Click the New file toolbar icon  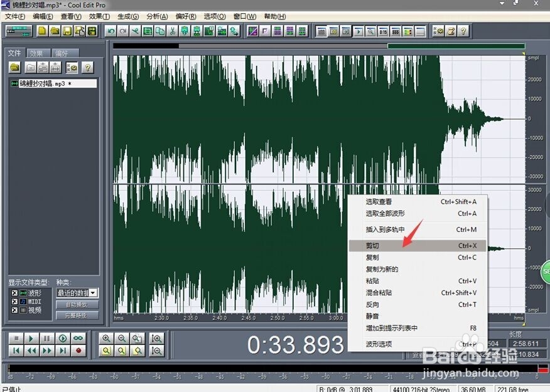pyautogui.click(x=43, y=31)
